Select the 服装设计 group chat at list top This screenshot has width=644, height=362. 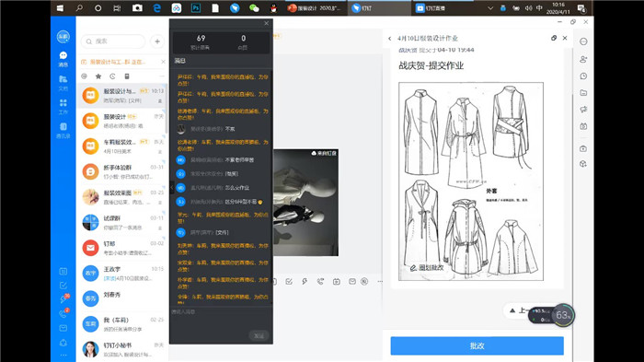[122, 96]
